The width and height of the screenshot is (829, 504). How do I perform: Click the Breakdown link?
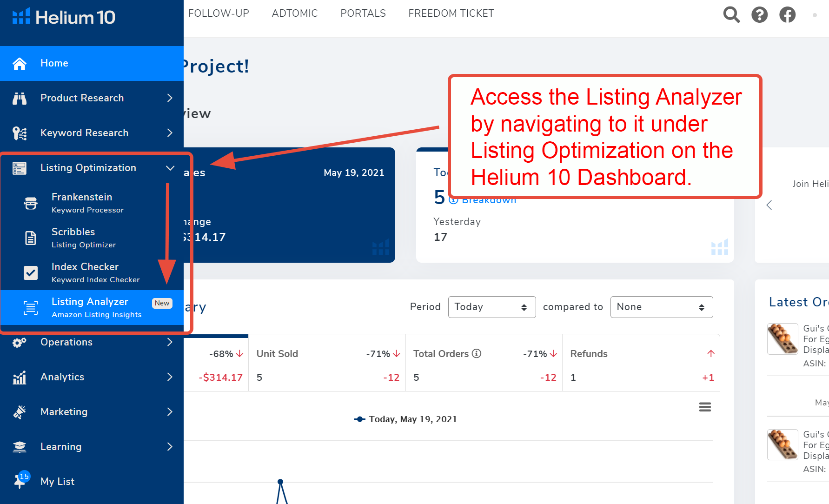483,200
